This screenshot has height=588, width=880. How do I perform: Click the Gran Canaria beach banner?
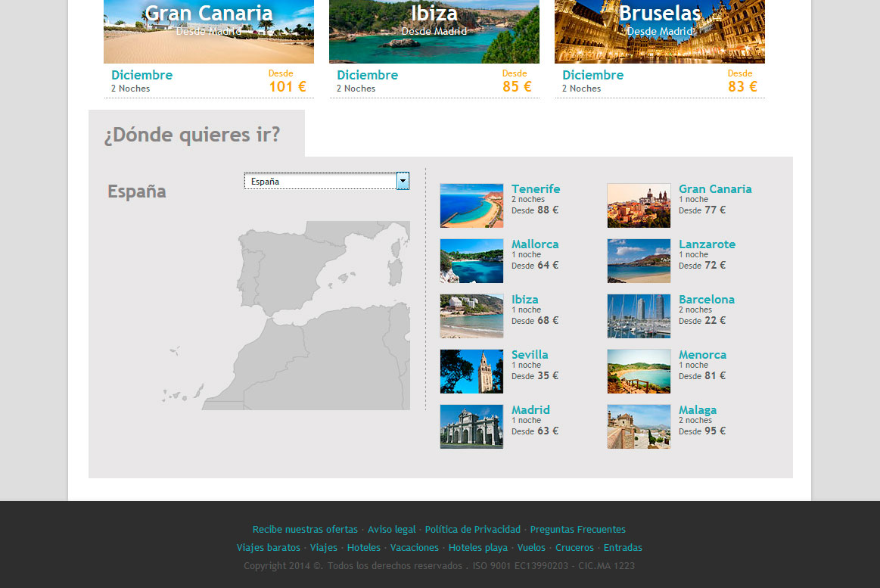[208, 32]
